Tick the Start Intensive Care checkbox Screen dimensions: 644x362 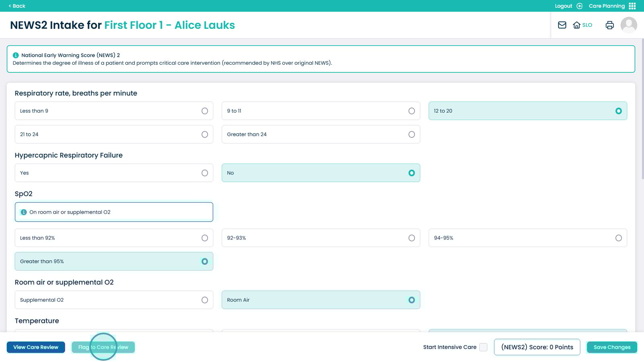coord(483,347)
